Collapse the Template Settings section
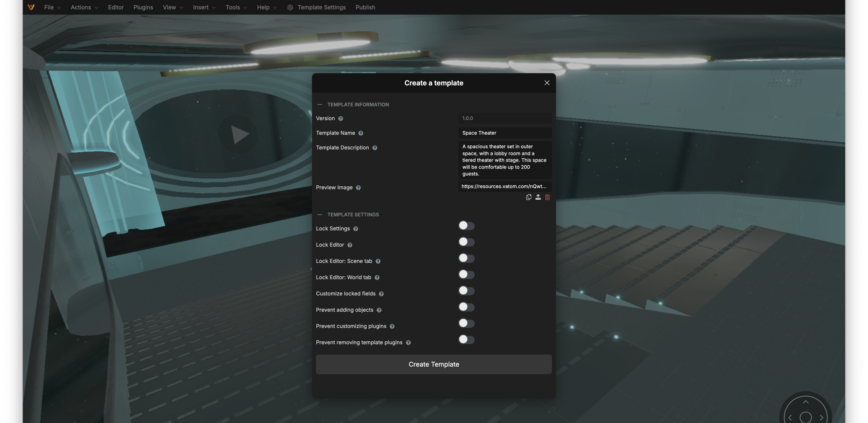Screen dimensions: 868x423 point(319,215)
